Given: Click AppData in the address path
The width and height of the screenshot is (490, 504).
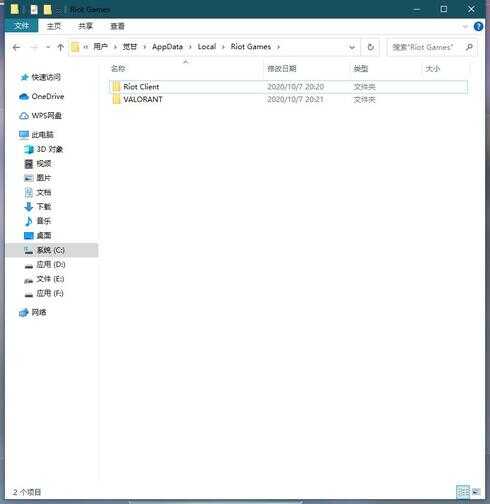Looking at the screenshot, I should pyautogui.click(x=167, y=47).
